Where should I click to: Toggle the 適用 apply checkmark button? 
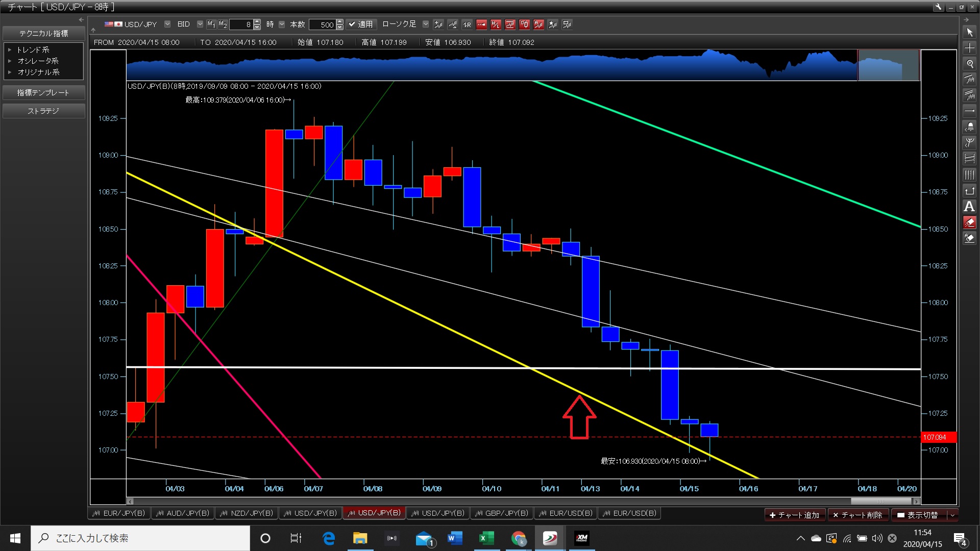tap(361, 24)
